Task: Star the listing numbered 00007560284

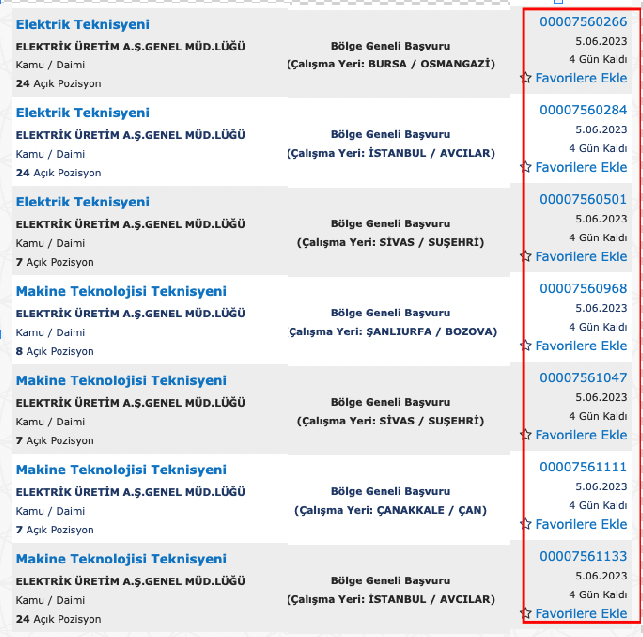Action: click(526, 167)
